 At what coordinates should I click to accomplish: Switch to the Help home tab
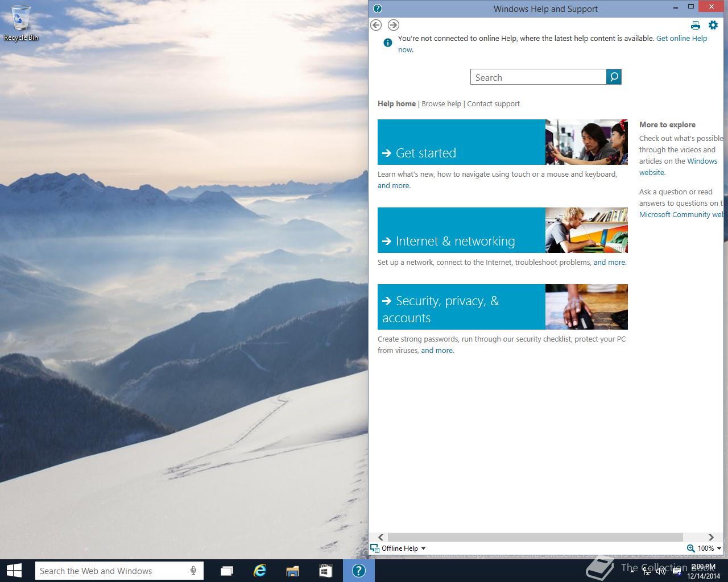coord(396,103)
